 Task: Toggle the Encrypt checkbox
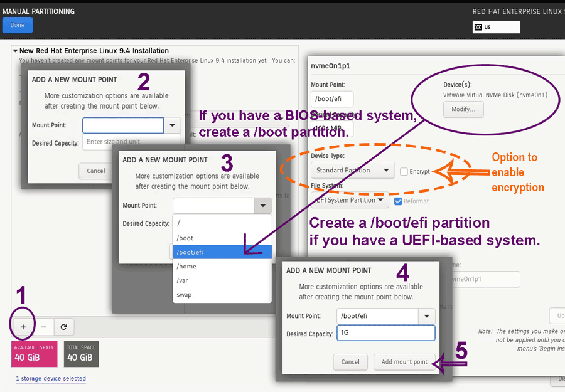tap(404, 172)
